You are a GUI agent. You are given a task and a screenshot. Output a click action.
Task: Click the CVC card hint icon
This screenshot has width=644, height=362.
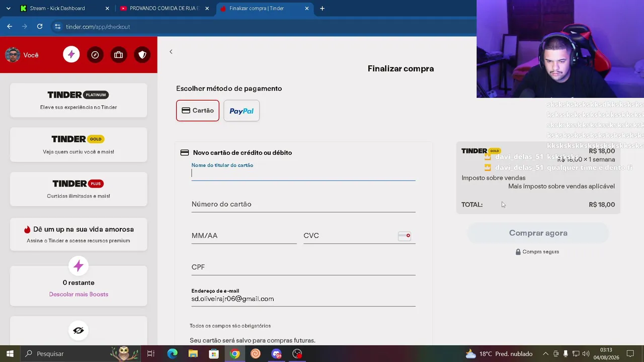(405, 236)
